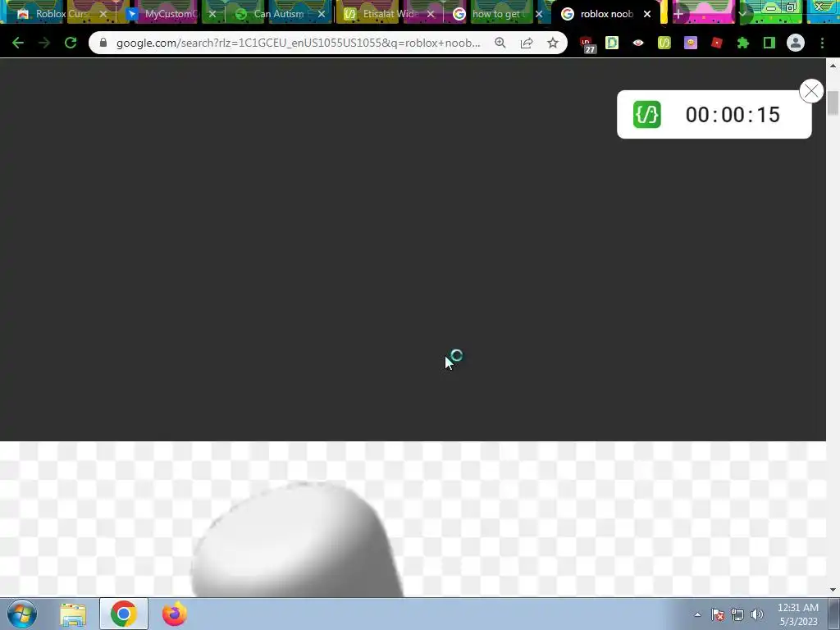Open network status icon in tray

[x=737, y=614]
